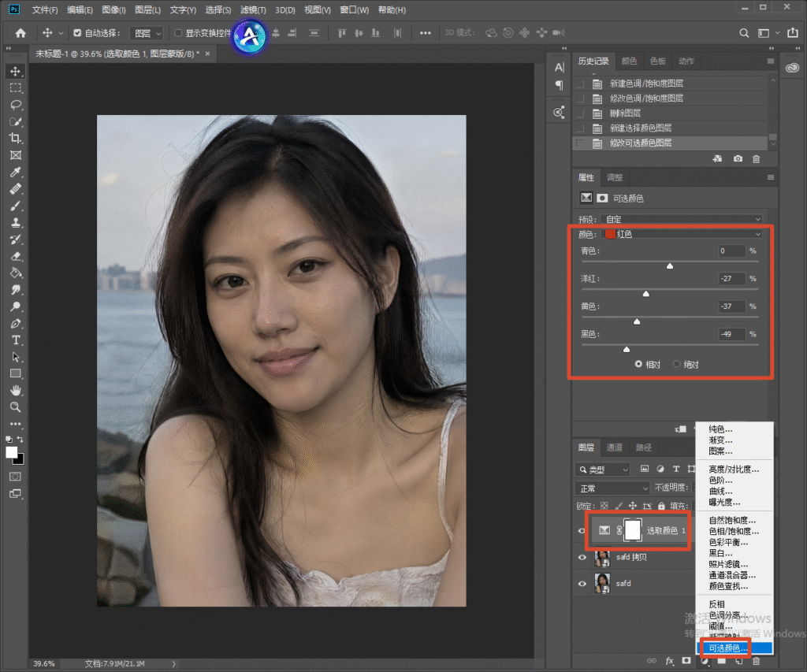Select the Rectangle shape tool
The image size is (807, 672).
click(x=16, y=373)
